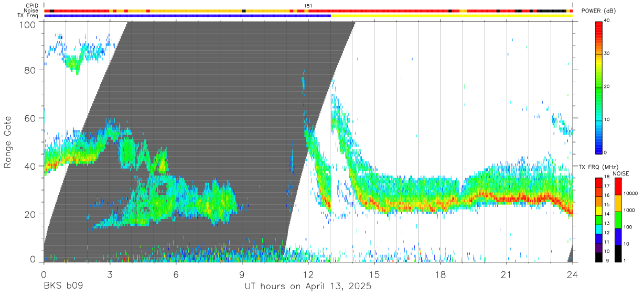Click the 'BKS b09' label
644x297 pixels.
(63, 287)
